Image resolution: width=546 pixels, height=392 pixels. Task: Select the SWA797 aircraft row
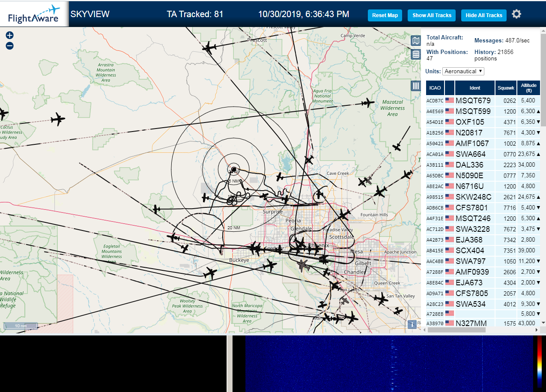483,261
